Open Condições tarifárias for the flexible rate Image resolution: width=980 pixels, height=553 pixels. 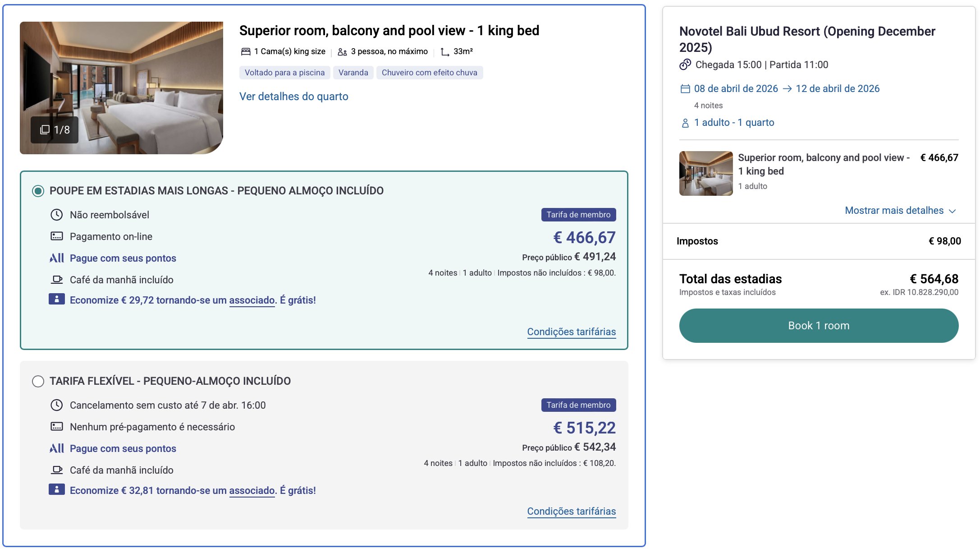571,511
